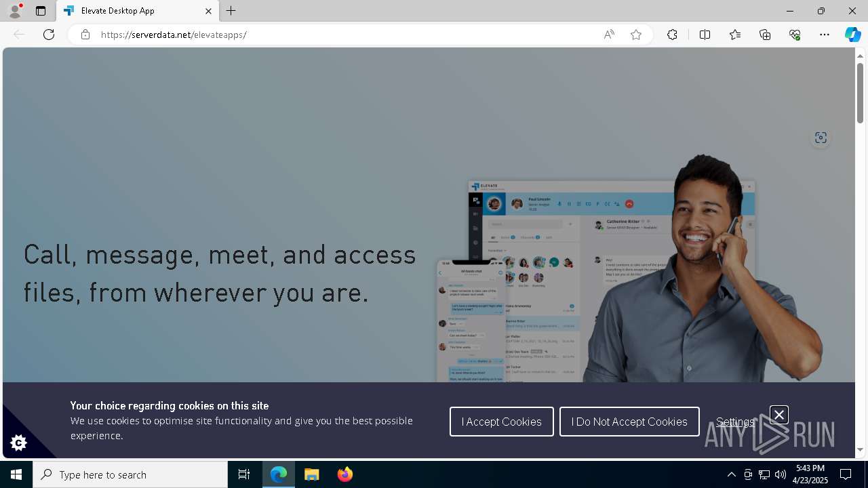
Task: Add this page to favorites
Action: (x=636, y=35)
